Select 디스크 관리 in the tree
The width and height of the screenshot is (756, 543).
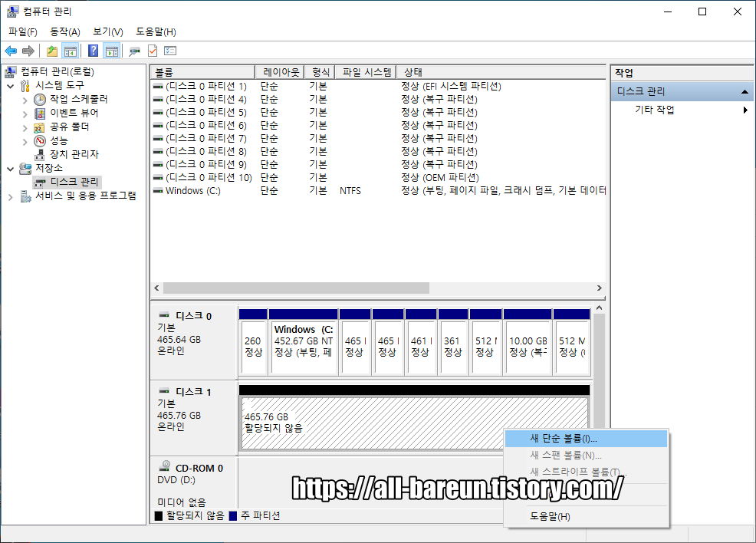[x=74, y=182]
